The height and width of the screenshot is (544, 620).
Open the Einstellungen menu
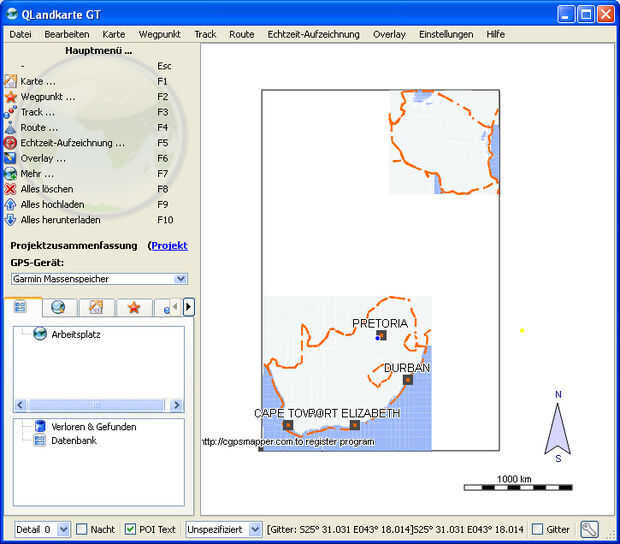click(446, 34)
